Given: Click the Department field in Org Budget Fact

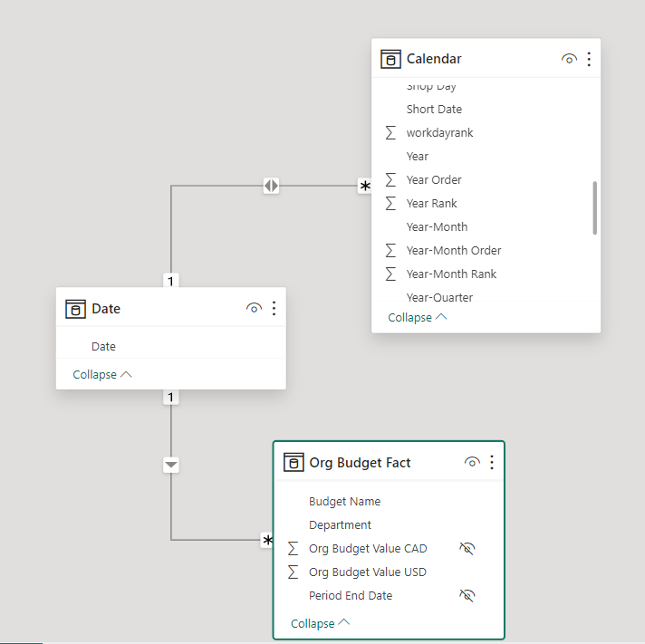Looking at the screenshot, I should 340,525.
